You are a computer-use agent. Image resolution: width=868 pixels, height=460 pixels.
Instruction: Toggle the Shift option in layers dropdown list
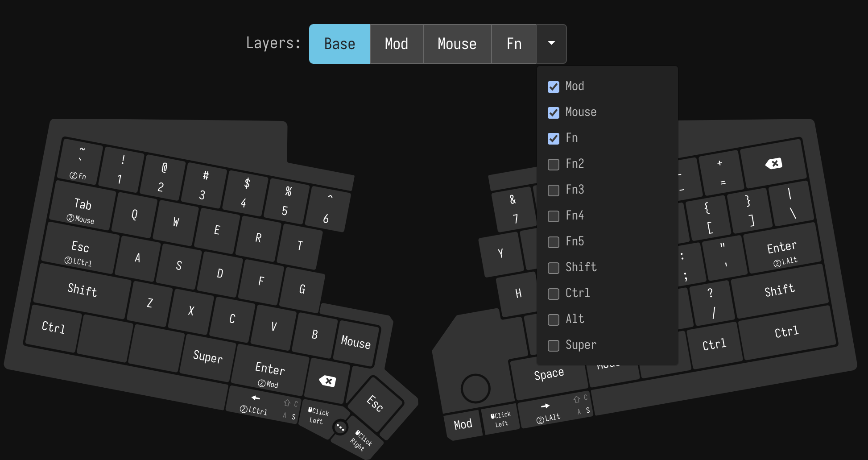(554, 268)
